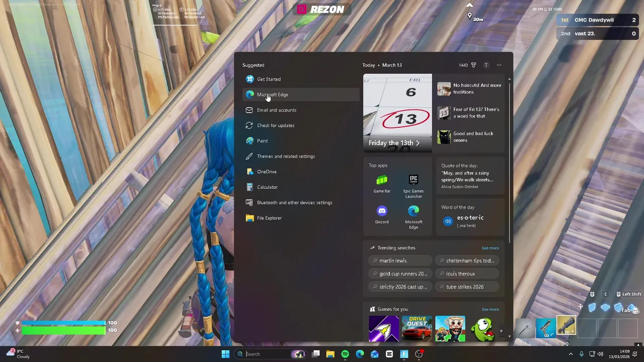This screenshot has height=362, width=644.
Task: Open "Fear of Fri 13? There's a word for that"
Action: pos(469,113)
